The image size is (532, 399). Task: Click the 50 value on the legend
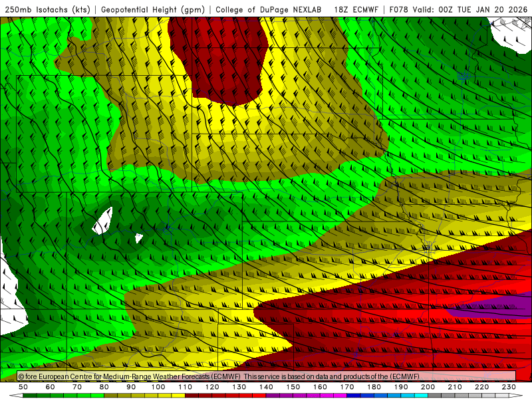(x=23, y=387)
